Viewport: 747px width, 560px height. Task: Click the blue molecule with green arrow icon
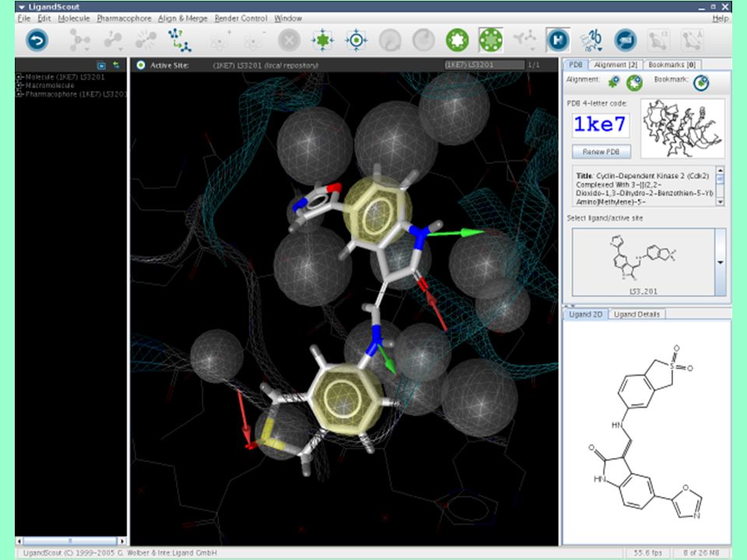pyautogui.click(x=180, y=40)
